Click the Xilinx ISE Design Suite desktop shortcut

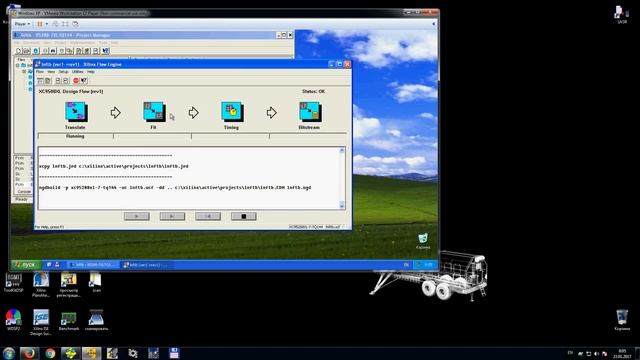coord(41,322)
